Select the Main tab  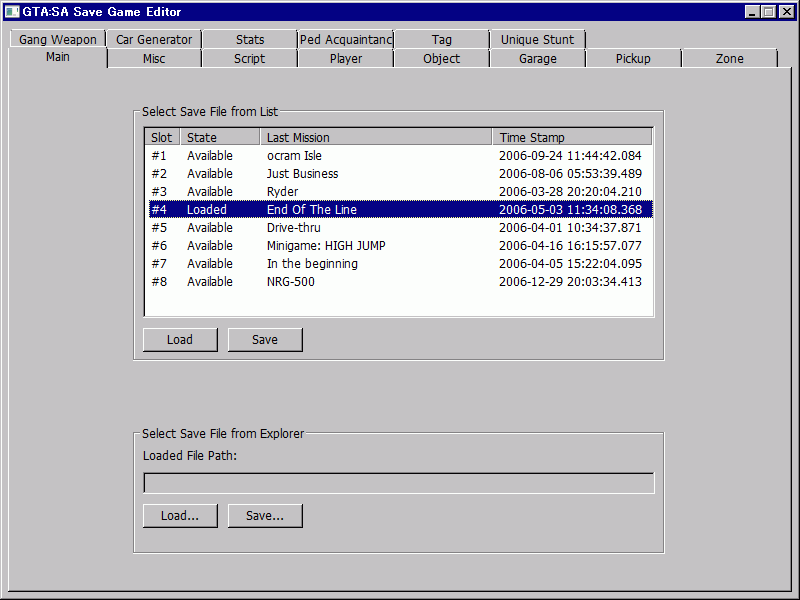tap(58, 57)
